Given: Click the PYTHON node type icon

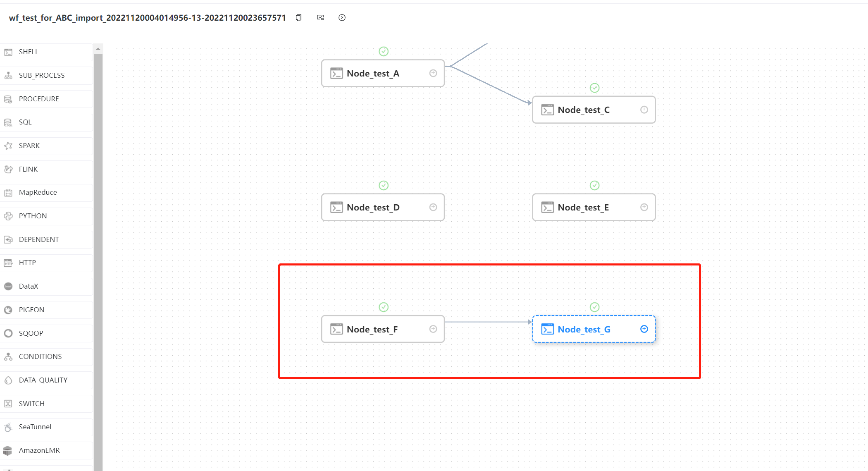Looking at the screenshot, I should [9, 215].
